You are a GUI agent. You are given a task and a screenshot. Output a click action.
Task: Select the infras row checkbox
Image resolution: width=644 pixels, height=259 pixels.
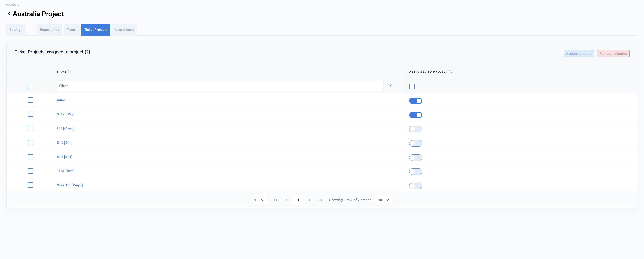30,100
